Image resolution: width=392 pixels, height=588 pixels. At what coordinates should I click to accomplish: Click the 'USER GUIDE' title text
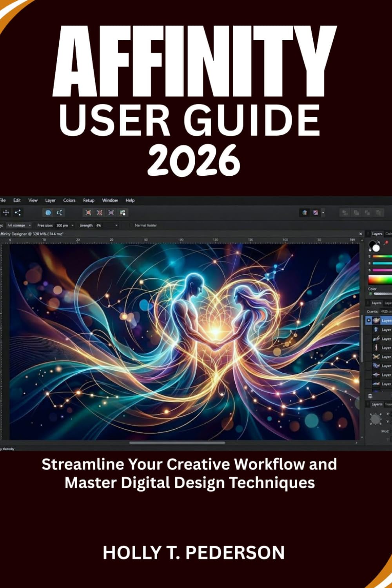[x=190, y=120]
